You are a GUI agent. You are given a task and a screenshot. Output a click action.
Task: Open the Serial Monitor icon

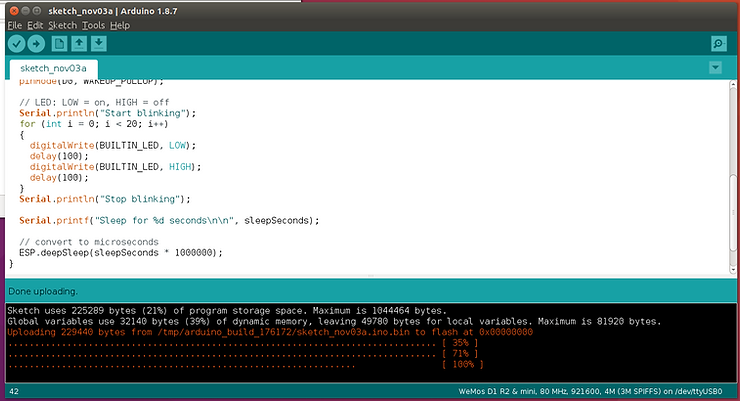point(718,44)
